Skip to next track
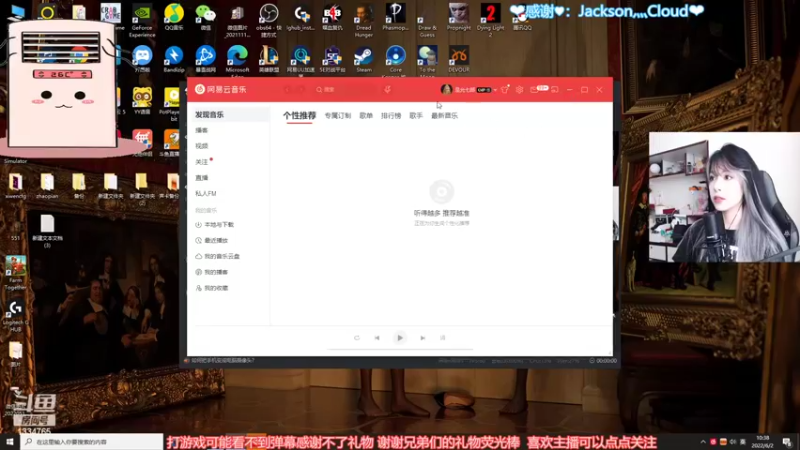800x450 pixels. tap(422, 338)
